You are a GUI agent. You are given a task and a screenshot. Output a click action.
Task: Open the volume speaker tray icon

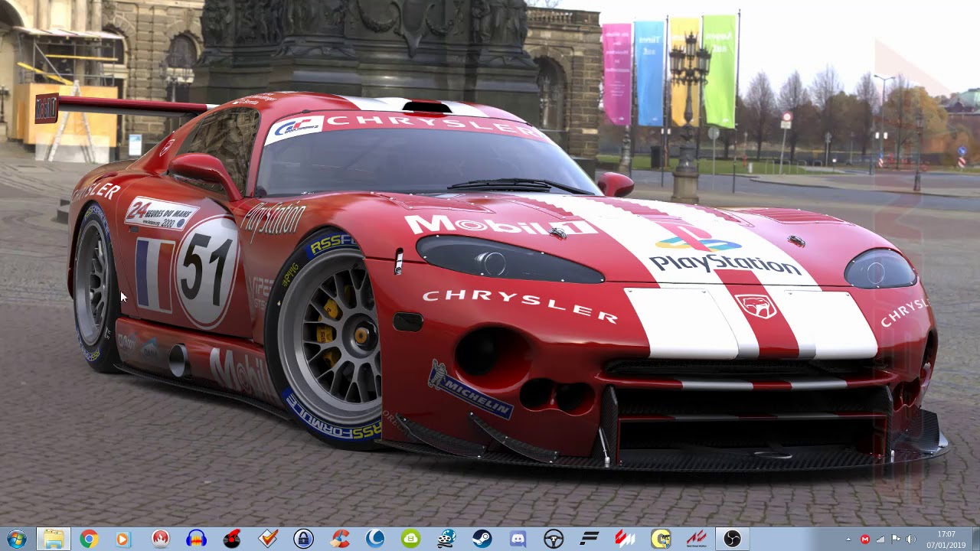pyautogui.click(x=910, y=540)
